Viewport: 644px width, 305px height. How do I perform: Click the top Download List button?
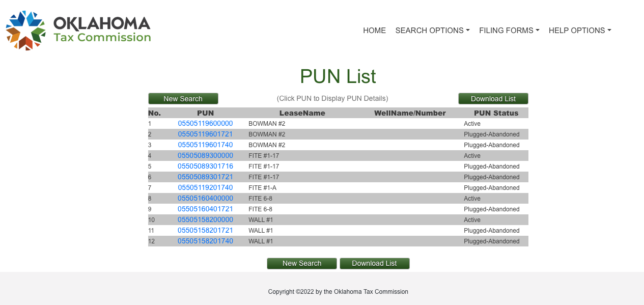pyautogui.click(x=493, y=99)
